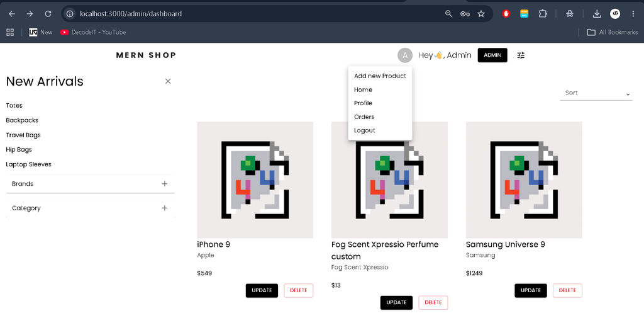Click the incognito spy icon in the toolbar
This screenshot has height=318, width=644.
coord(569,14)
